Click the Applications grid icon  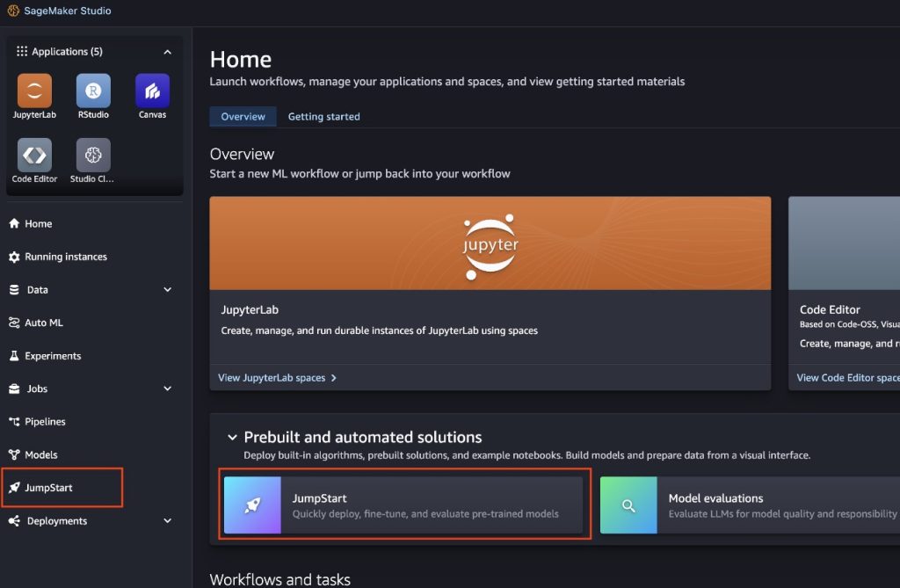(x=22, y=51)
